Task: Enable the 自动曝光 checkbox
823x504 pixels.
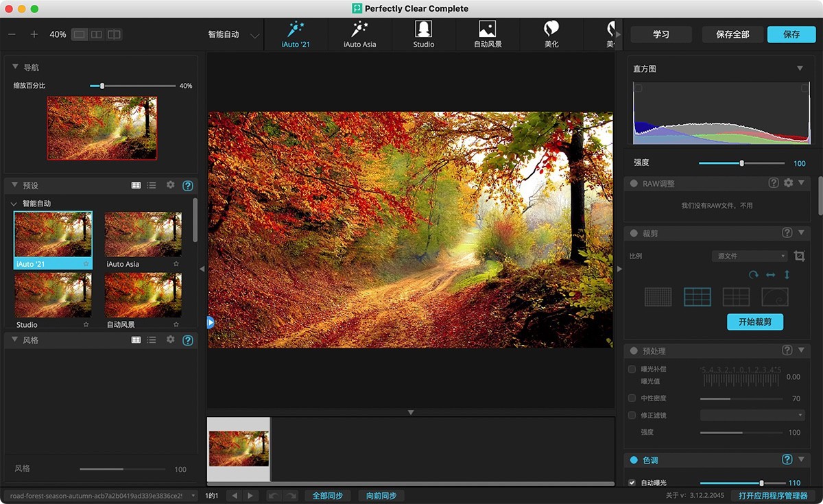Action: 632,482
